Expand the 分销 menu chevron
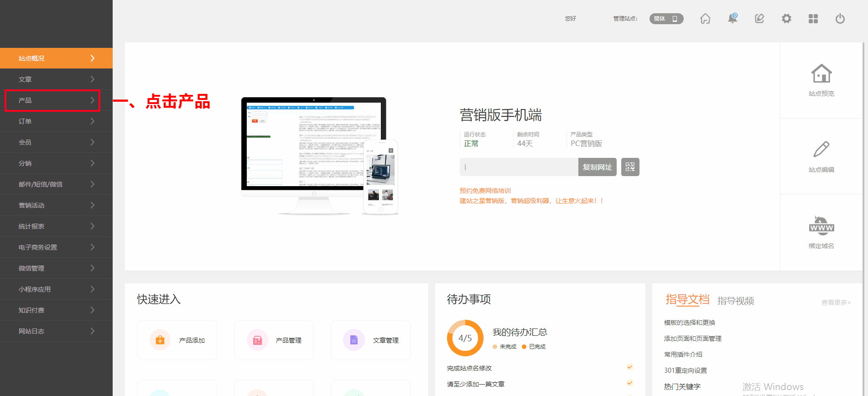868x396 pixels. pos(93,163)
